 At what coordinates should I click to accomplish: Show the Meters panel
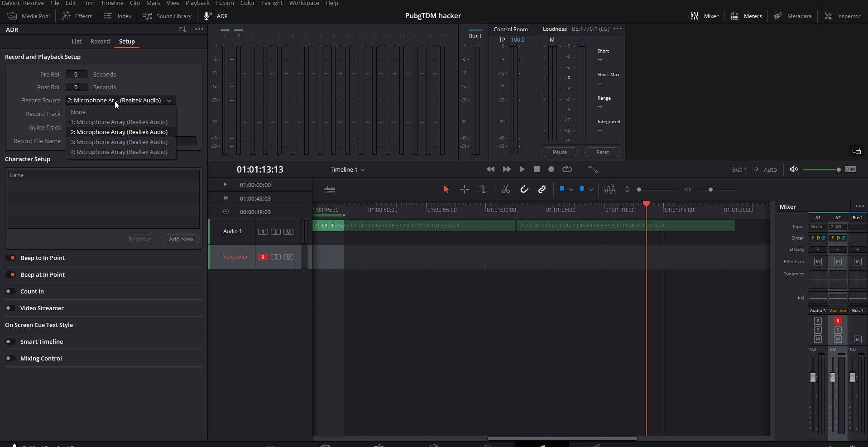tap(746, 16)
